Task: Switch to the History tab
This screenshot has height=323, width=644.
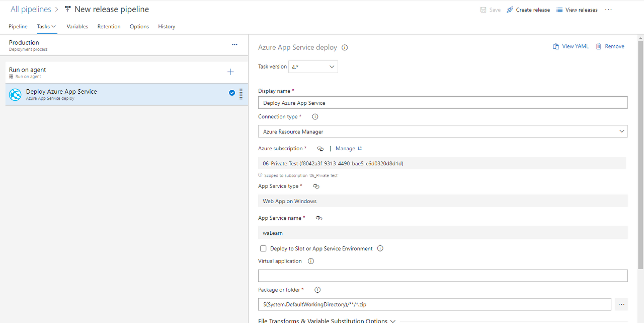Action: pyautogui.click(x=167, y=27)
